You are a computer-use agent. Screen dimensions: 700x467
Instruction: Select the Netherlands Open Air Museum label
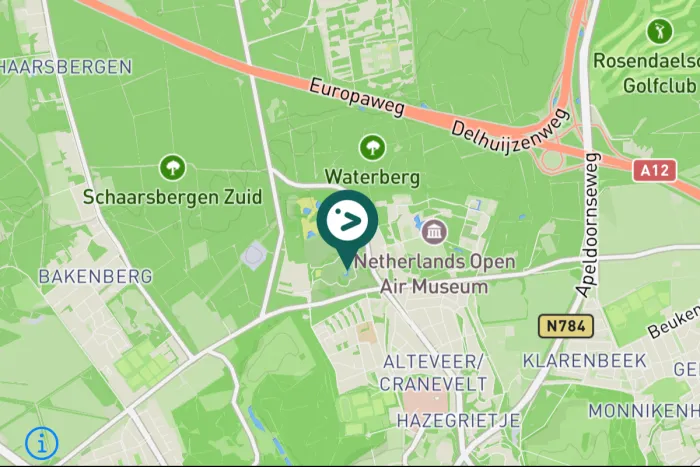coord(435,274)
